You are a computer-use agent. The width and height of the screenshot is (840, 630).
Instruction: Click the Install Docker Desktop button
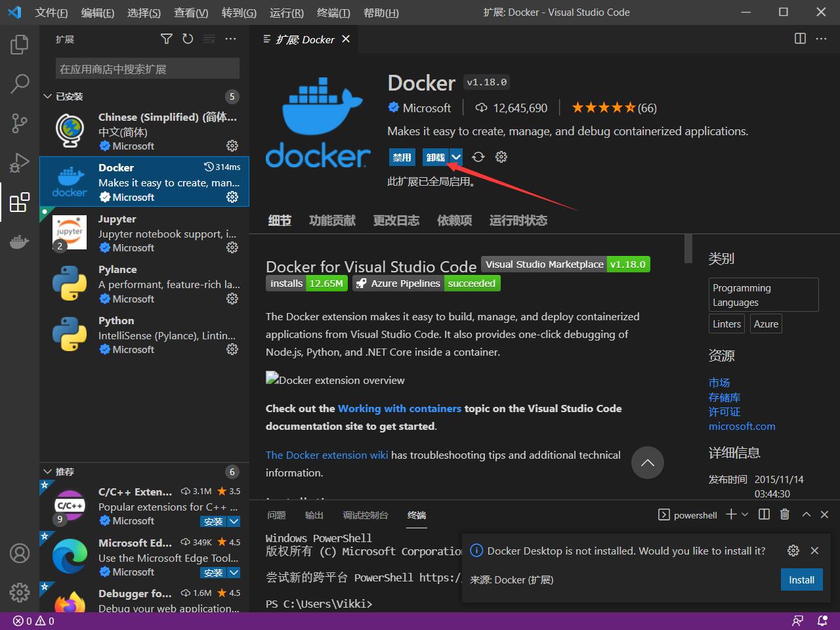click(801, 579)
